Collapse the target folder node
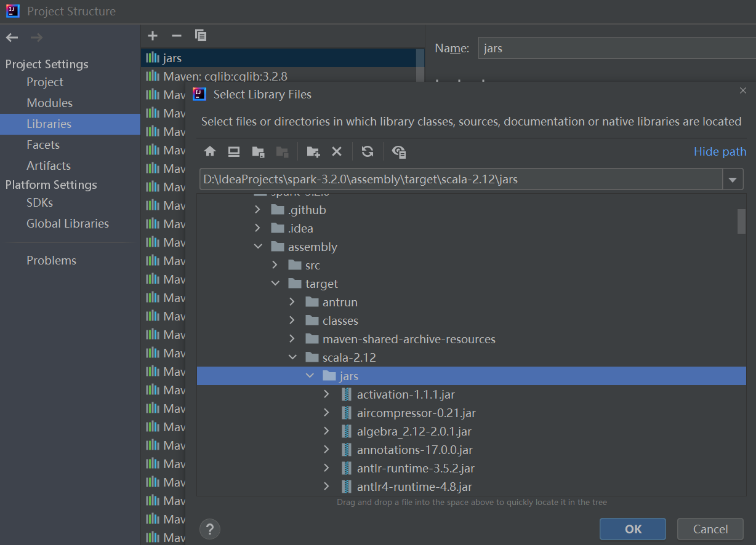This screenshot has width=756, height=545. [x=275, y=284]
